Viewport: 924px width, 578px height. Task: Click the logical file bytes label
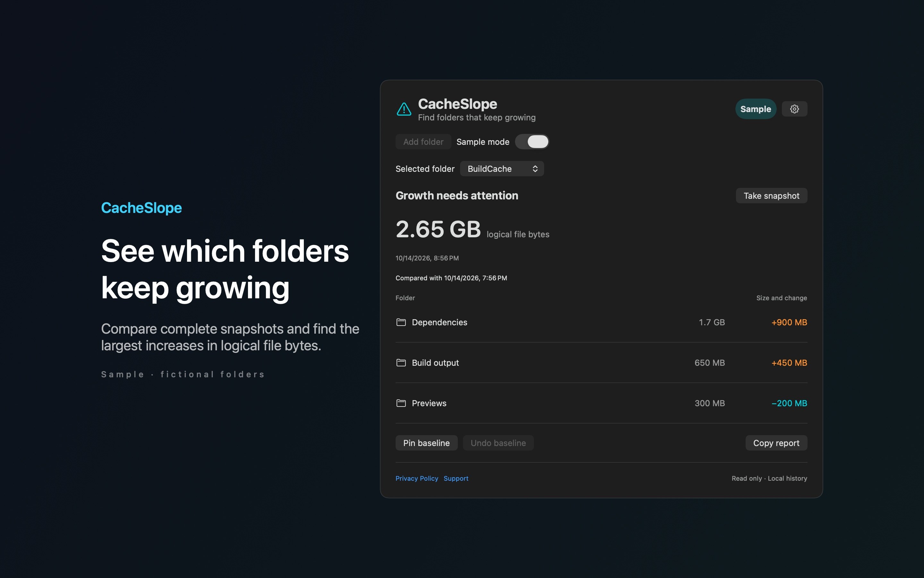tap(518, 234)
